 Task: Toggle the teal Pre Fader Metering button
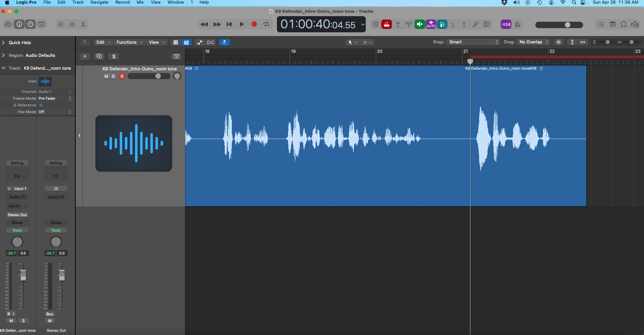tap(442, 24)
